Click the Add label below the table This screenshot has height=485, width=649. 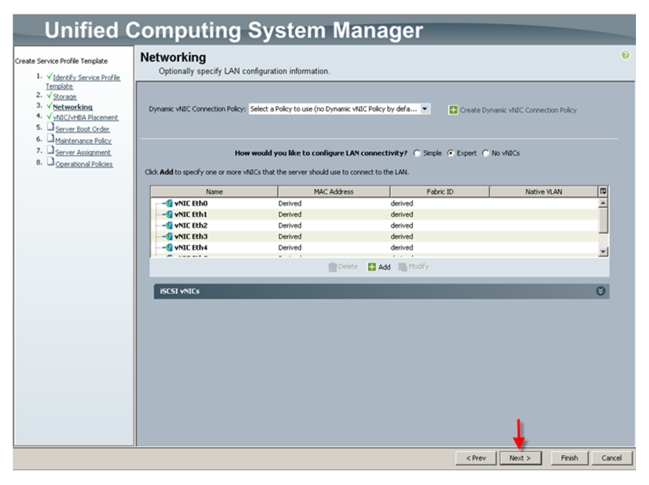384,267
